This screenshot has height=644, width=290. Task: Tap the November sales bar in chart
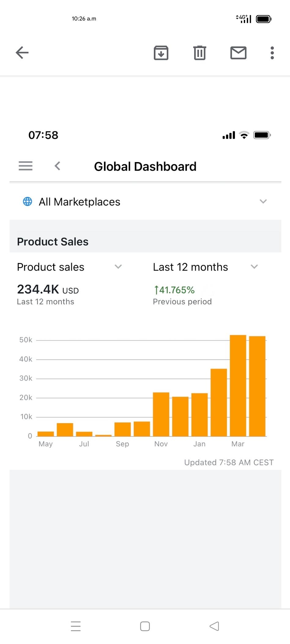pyautogui.click(x=161, y=414)
